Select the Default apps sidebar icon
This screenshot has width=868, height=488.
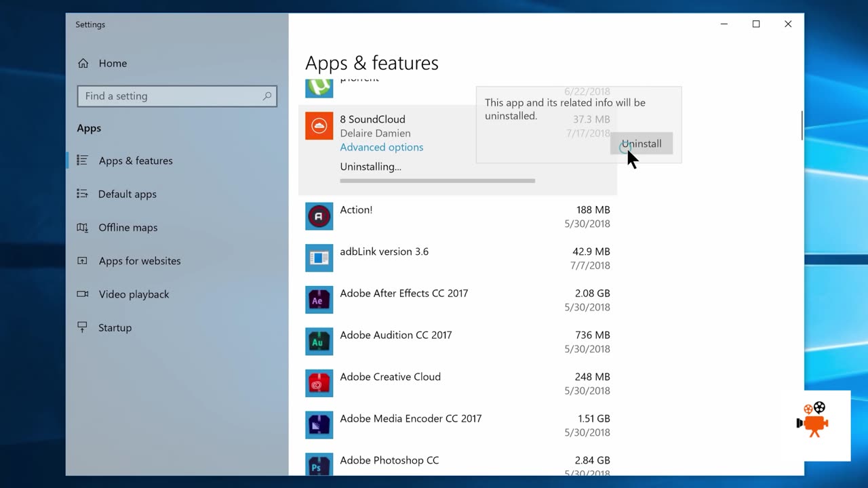click(83, 194)
